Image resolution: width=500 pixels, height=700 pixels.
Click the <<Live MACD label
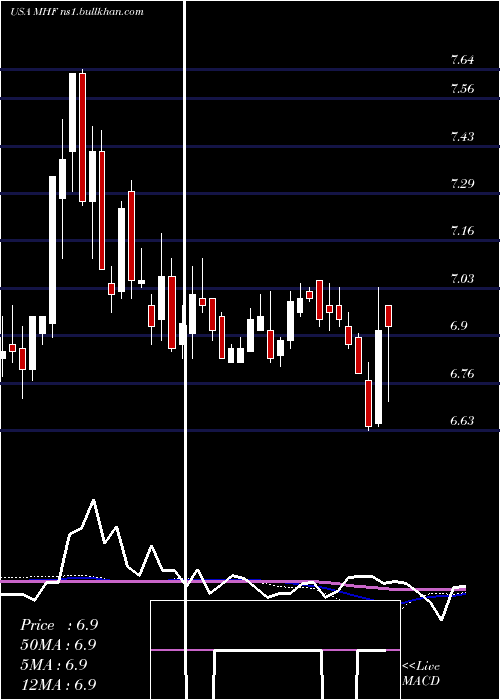(421, 673)
